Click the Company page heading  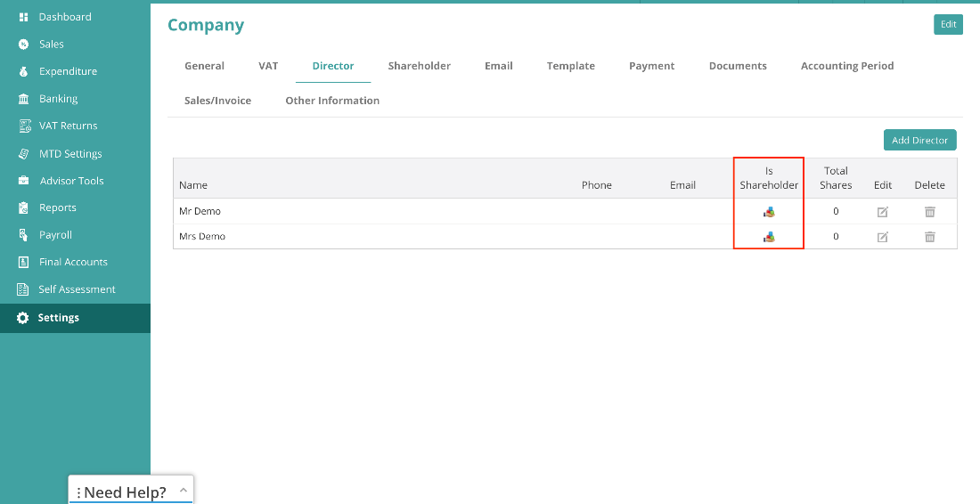click(206, 25)
